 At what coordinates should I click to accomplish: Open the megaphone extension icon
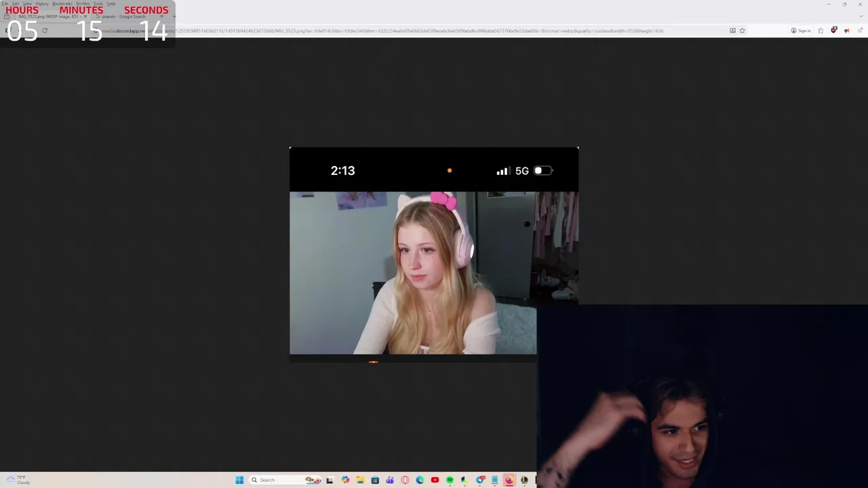846,30
